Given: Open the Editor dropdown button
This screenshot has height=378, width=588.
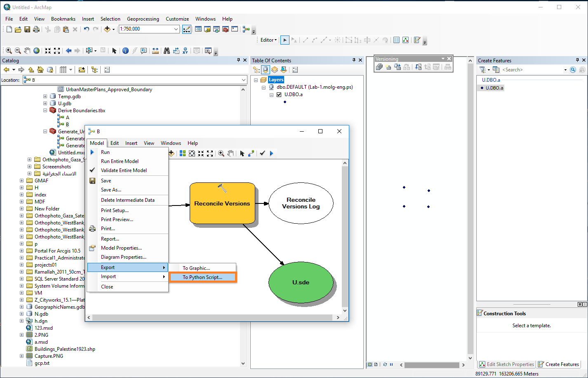Looking at the screenshot, I should 268,40.
